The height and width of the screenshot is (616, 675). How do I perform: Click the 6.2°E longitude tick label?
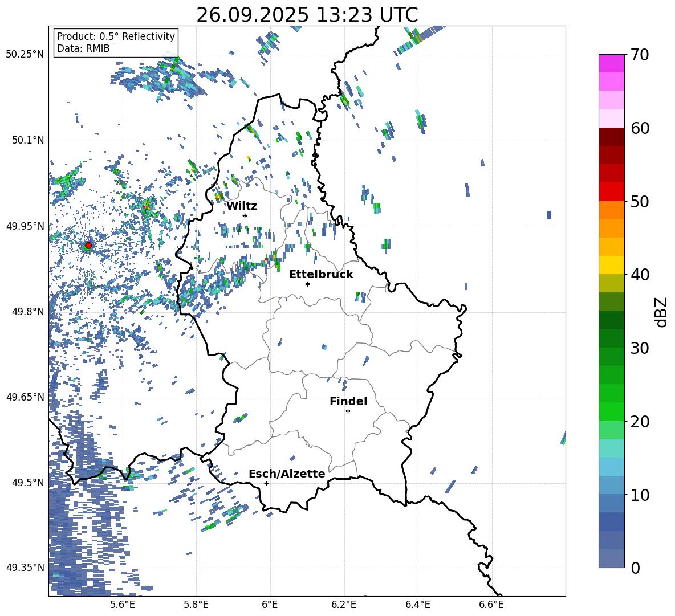pyautogui.click(x=344, y=604)
